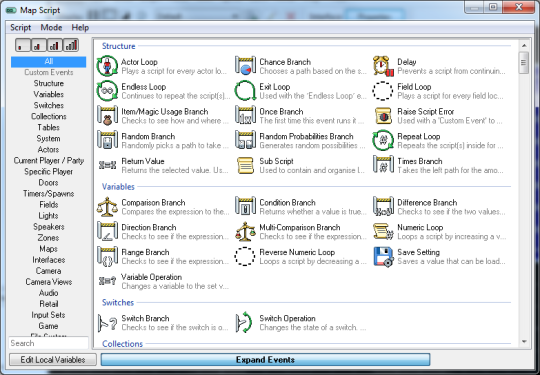Click the scrollbar up arrow

[524, 45]
